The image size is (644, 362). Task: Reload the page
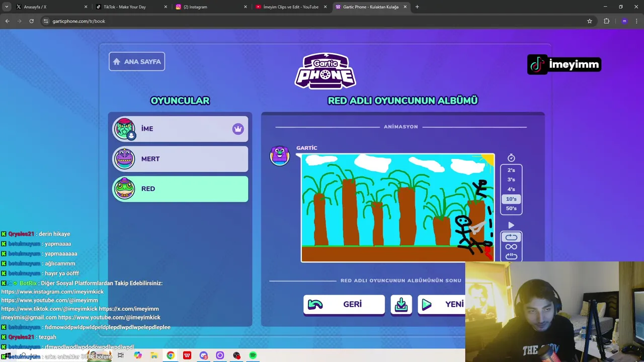tap(31, 21)
